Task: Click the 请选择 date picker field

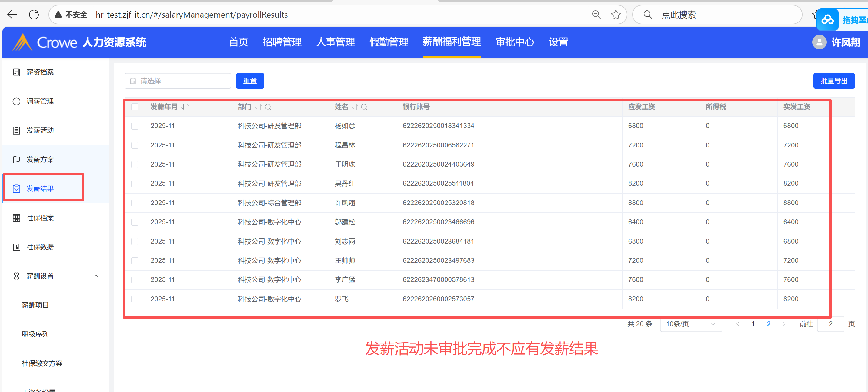Action: click(178, 81)
